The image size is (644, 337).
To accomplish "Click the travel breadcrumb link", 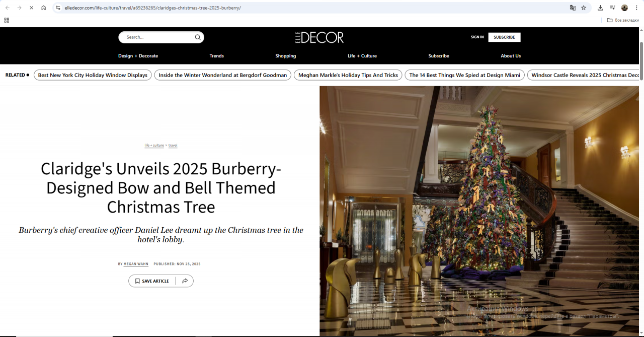I will coord(173,146).
